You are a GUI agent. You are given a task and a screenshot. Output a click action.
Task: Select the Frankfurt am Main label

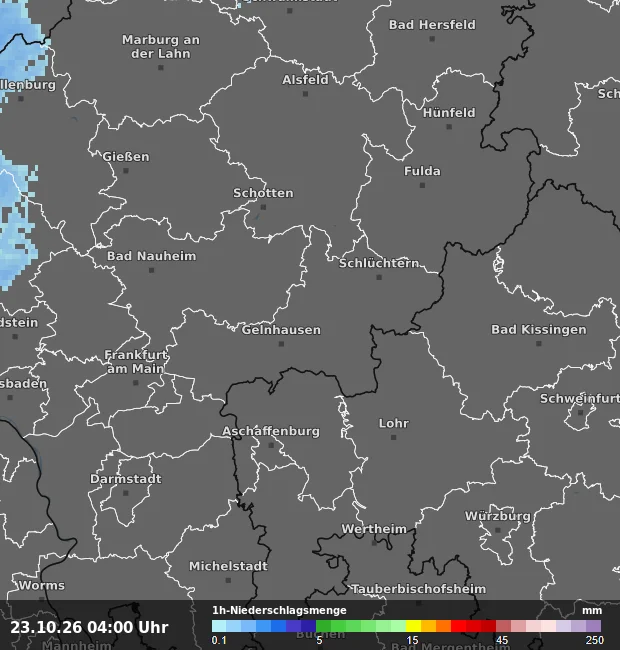[x=136, y=361]
